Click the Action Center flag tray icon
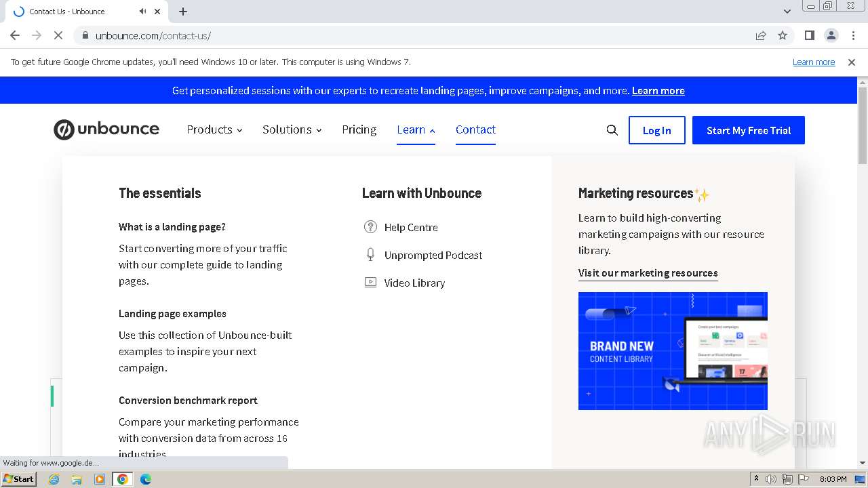The image size is (868, 488). point(804,479)
